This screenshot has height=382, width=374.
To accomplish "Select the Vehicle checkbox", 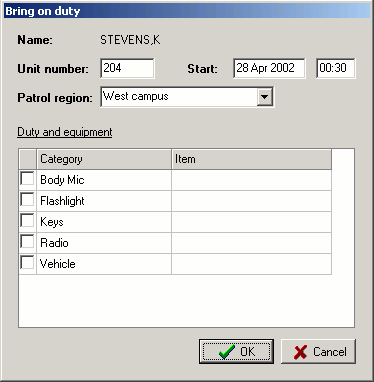I will pos(27,262).
